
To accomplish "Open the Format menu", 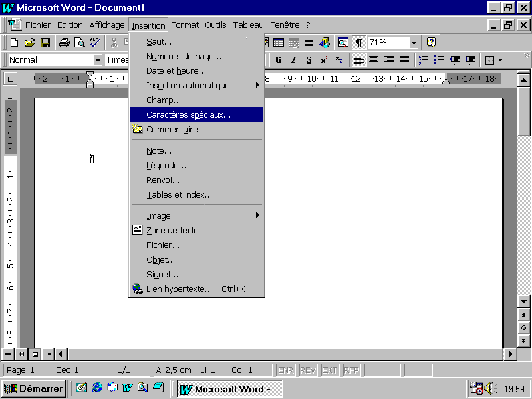I will click(184, 25).
